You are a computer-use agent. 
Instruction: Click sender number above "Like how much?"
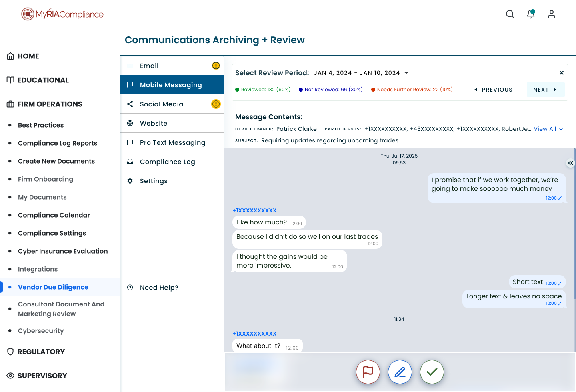click(254, 210)
